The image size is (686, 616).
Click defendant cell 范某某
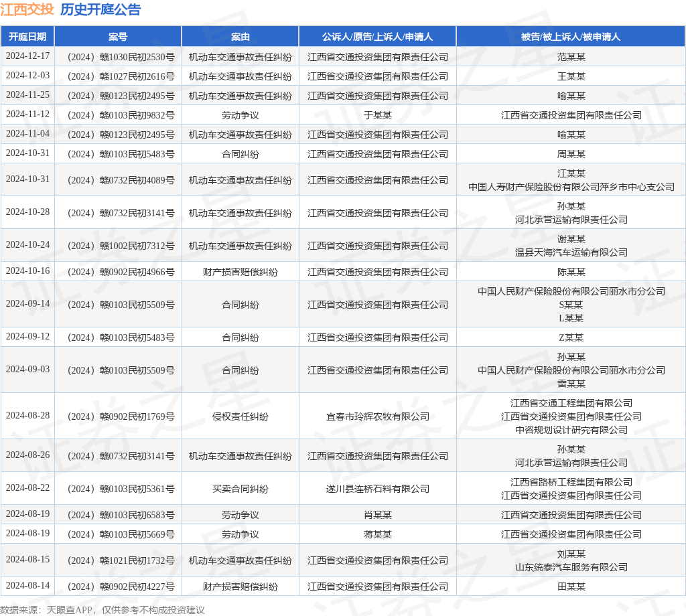[x=571, y=57]
